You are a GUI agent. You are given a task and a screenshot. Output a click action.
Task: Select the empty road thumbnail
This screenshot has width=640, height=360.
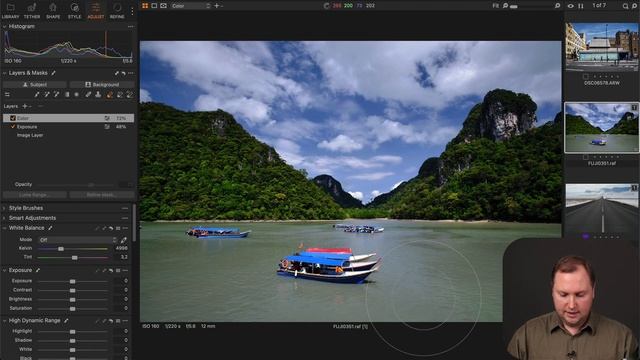coord(602,209)
